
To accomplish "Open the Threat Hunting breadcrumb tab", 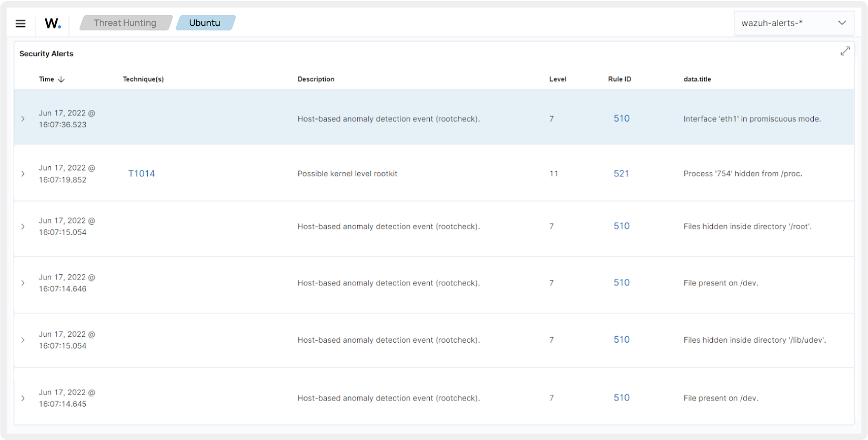I will point(125,23).
